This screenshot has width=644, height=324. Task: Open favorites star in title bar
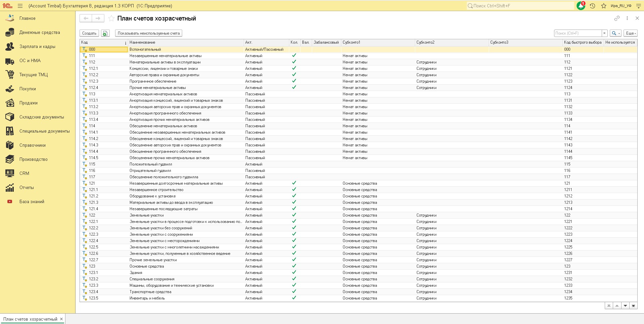[603, 6]
